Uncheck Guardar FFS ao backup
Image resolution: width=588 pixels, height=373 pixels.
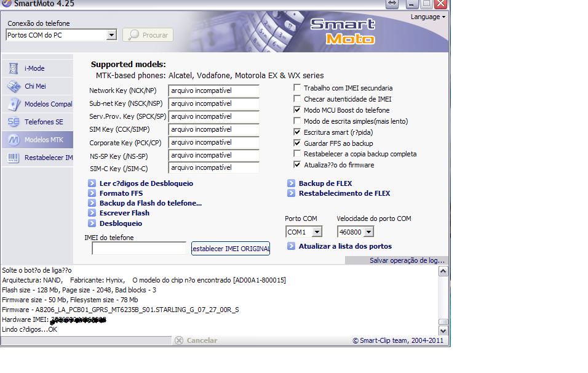[x=298, y=143]
